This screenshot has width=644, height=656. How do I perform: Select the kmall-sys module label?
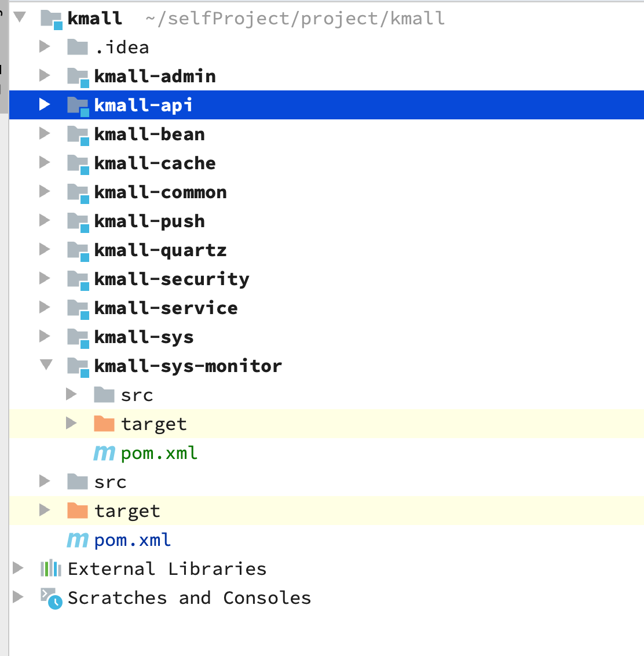point(144,338)
